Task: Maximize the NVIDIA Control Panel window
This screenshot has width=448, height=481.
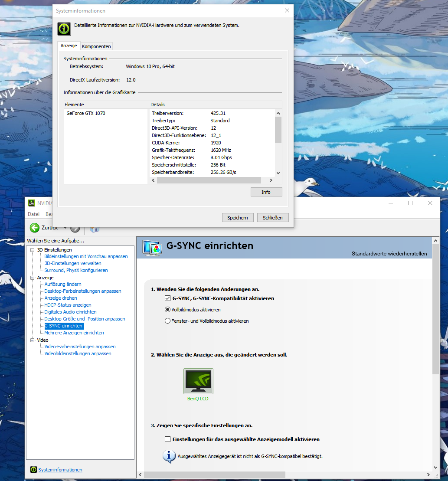Action: 410,203
